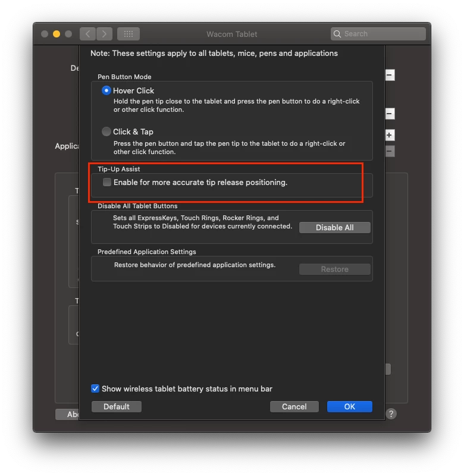Click the magnifying glass search icon

coord(337,34)
